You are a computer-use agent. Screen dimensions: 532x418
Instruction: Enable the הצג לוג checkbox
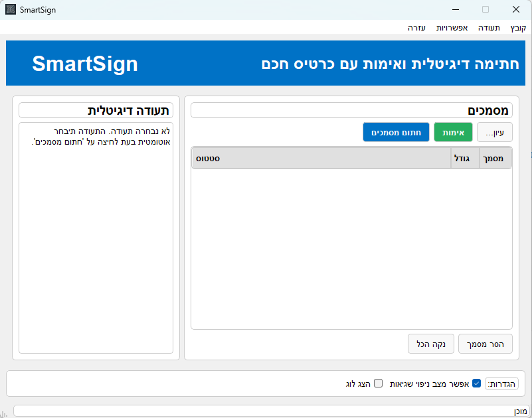pyautogui.click(x=378, y=383)
